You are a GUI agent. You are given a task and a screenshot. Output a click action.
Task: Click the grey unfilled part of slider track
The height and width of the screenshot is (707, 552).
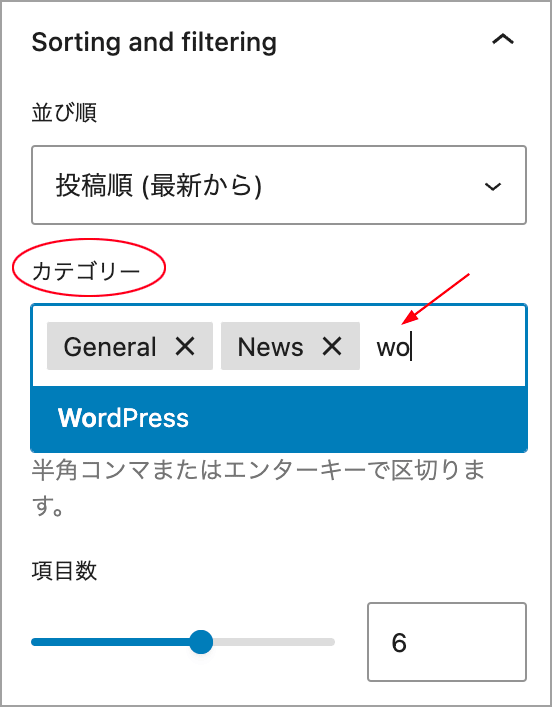[x=274, y=642]
